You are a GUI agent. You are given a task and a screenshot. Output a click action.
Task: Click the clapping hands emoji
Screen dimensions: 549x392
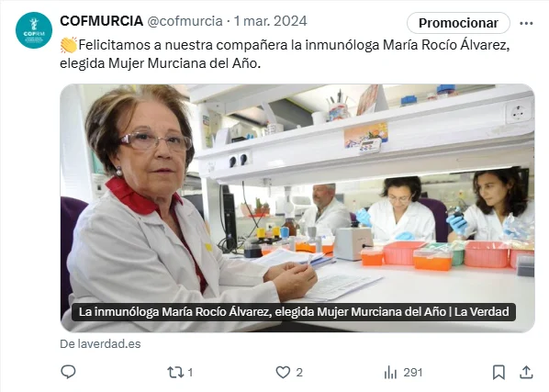(x=69, y=45)
